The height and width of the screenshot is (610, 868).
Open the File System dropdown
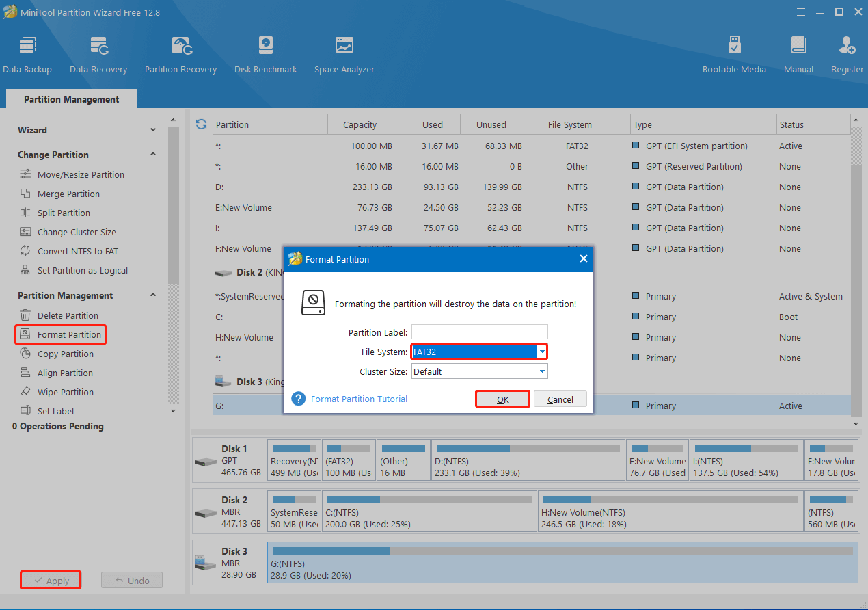pos(542,352)
